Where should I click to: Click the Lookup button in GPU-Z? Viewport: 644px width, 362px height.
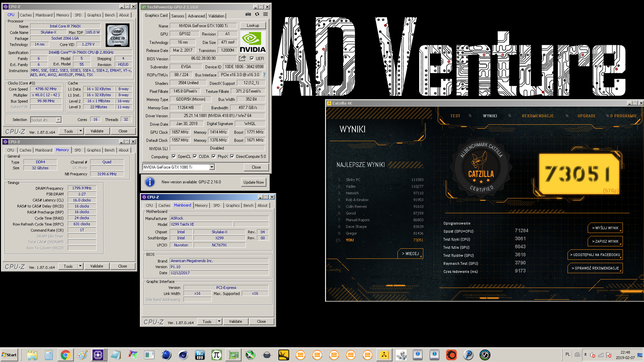pyautogui.click(x=253, y=25)
